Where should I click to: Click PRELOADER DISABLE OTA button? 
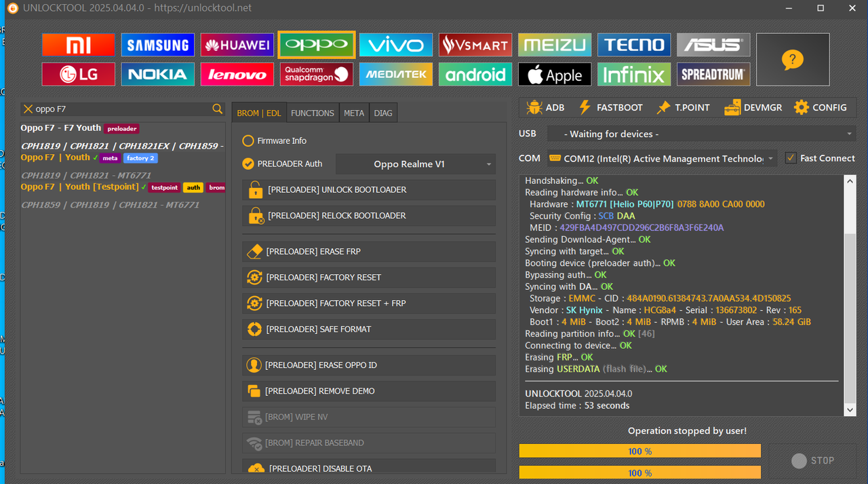click(369, 467)
